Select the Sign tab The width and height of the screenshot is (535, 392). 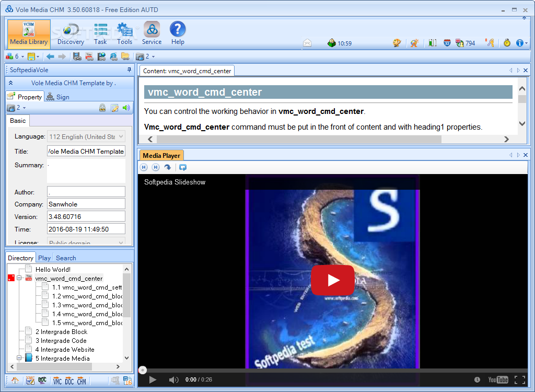click(57, 97)
